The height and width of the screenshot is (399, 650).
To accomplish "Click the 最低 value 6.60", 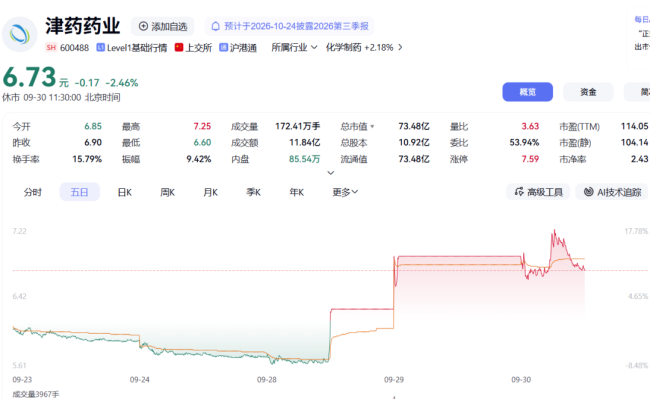I will click(x=202, y=143).
